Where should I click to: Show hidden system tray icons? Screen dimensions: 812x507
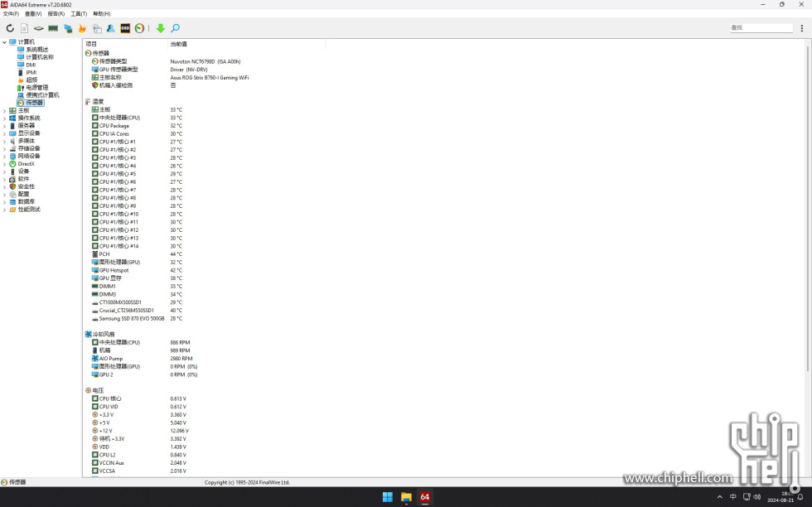click(x=720, y=497)
